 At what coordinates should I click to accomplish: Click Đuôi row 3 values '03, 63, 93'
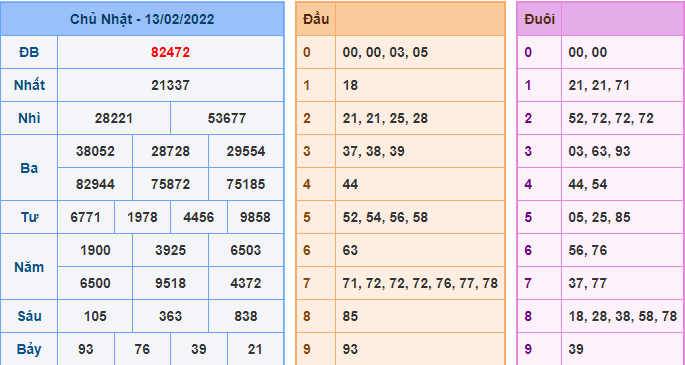coord(599,151)
